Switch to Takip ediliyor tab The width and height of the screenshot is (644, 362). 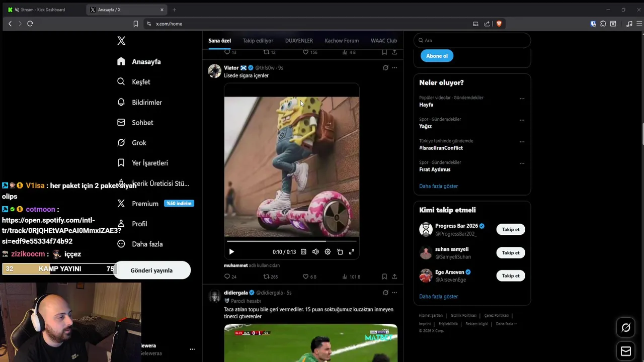[x=258, y=41]
